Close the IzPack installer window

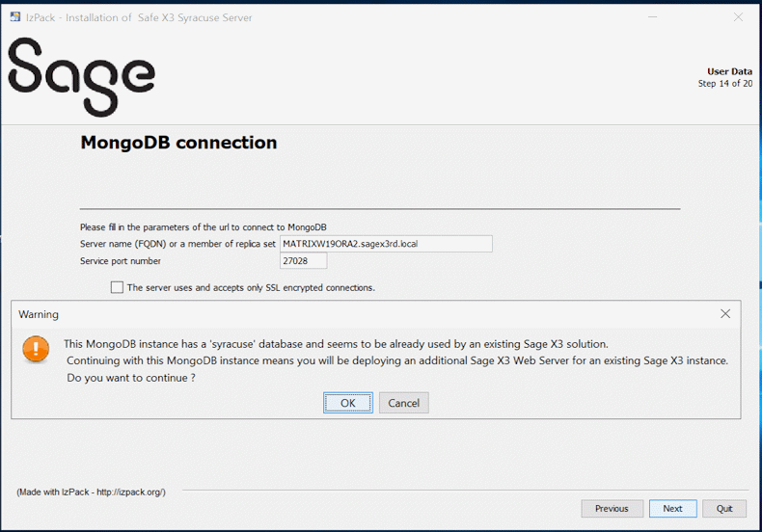(738, 17)
